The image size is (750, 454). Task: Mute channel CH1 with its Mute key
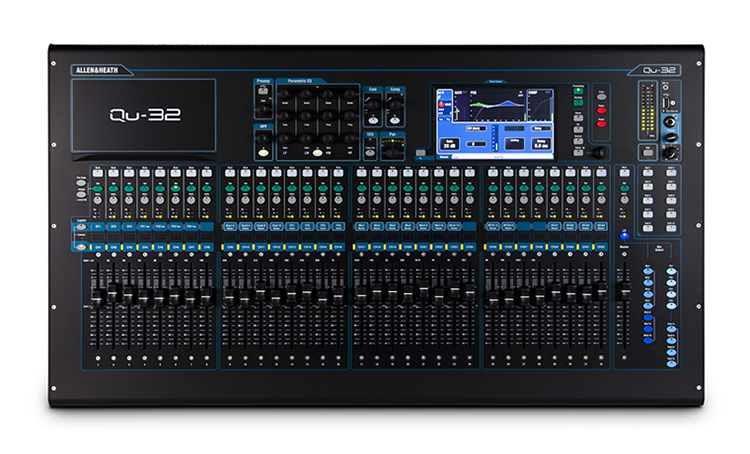98,173
